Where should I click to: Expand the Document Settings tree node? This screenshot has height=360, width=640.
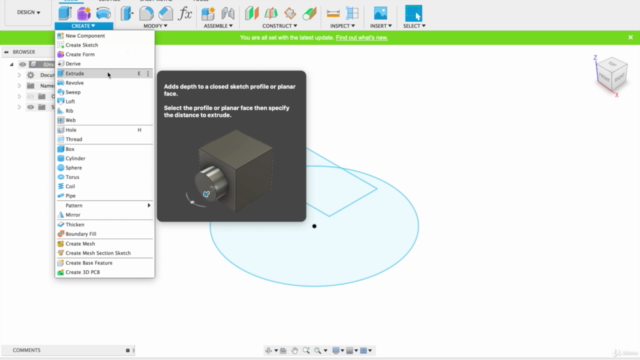[x=19, y=75]
